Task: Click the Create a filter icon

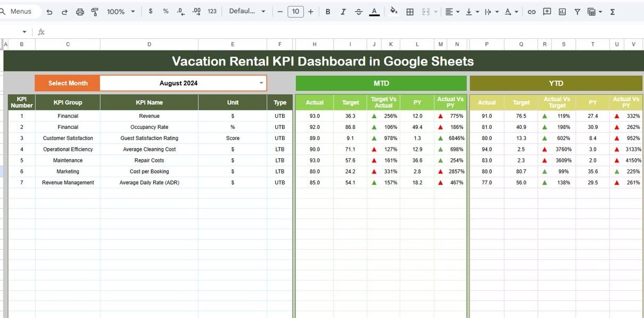Action: (x=577, y=12)
